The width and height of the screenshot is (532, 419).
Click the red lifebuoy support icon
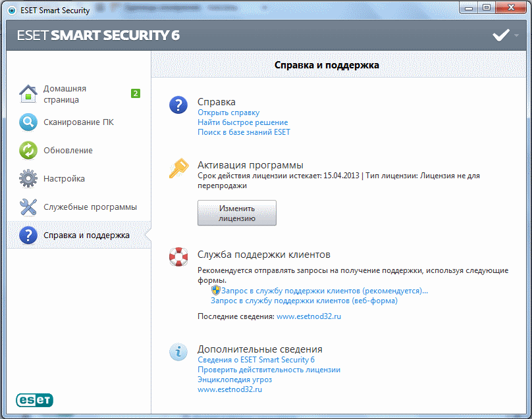(178, 257)
